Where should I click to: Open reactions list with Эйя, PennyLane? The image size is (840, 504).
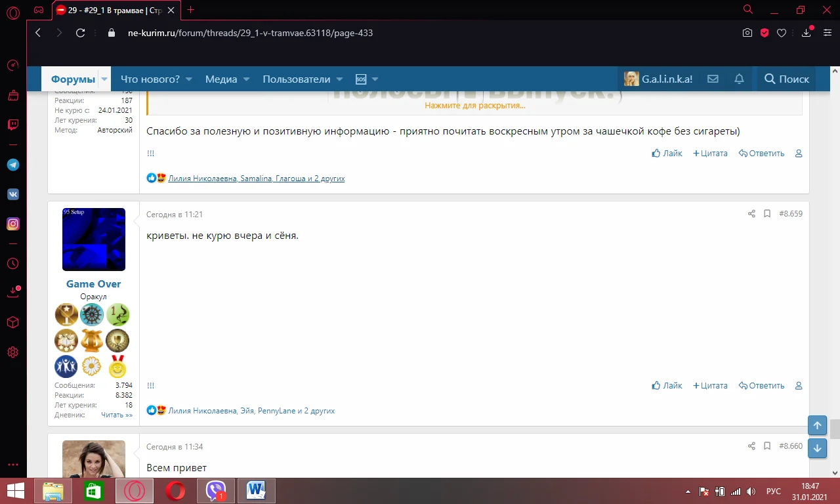tap(251, 411)
